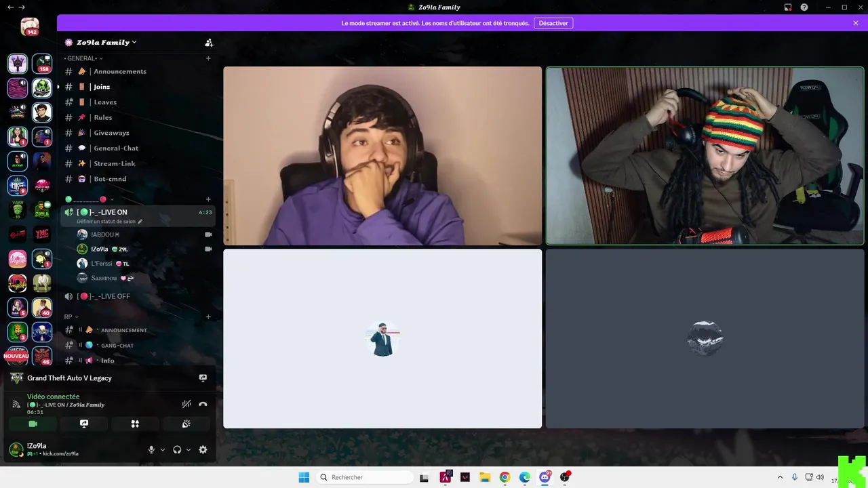The width and height of the screenshot is (868, 488).
Task: Collapse the RP category
Action: (71, 317)
